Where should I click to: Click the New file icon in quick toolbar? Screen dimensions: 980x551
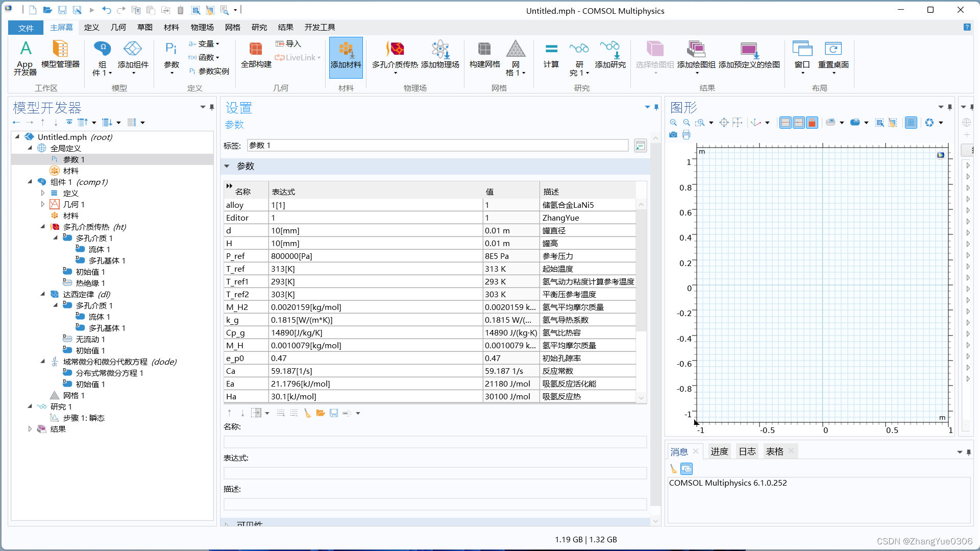click(x=33, y=10)
